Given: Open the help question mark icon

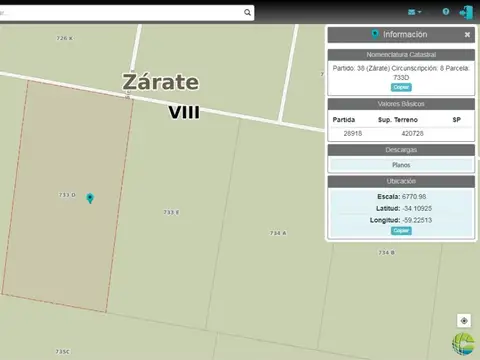Looking at the screenshot, I should 446,12.
